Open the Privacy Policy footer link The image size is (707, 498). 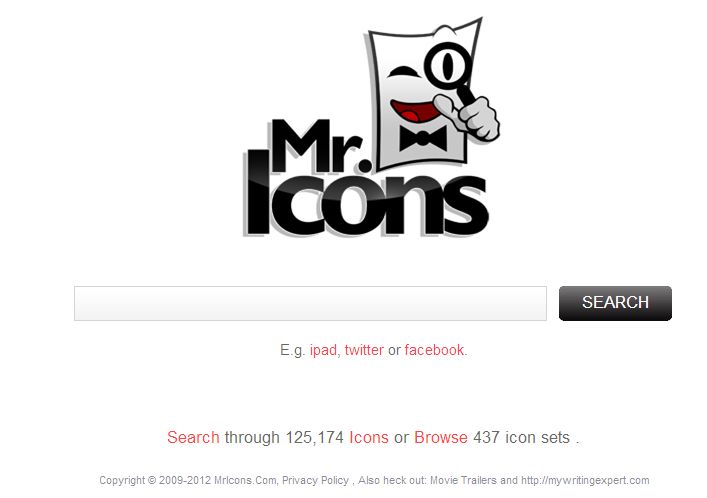pos(315,480)
